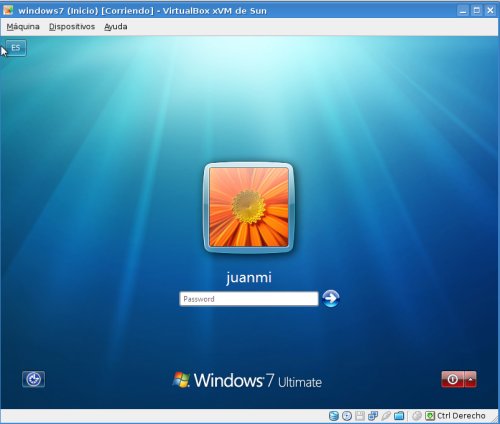Expand shutdown options arrow next to power
500x424 pixels.
[470, 379]
